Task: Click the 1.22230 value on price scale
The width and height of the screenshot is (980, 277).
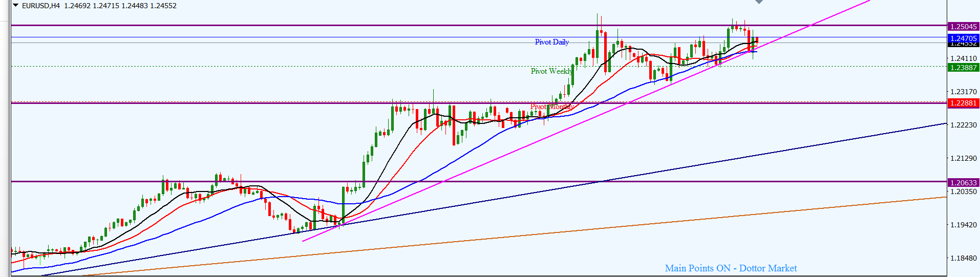Action: pos(963,125)
